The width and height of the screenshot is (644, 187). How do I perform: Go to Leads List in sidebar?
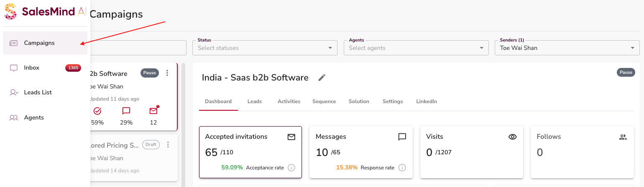tap(38, 93)
